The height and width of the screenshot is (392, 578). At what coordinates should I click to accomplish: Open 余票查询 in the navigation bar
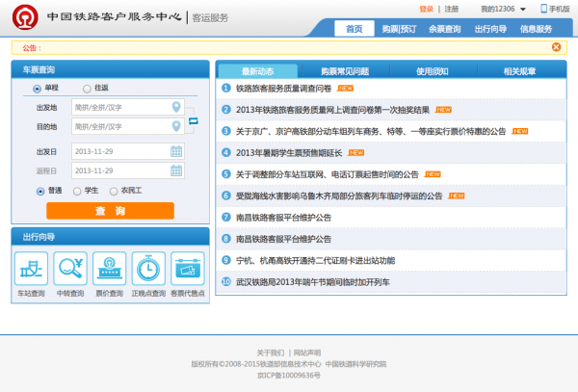[444, 29]
